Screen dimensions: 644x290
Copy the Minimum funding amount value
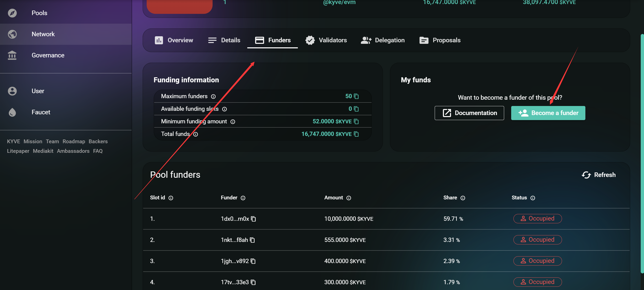click(356, 122)
